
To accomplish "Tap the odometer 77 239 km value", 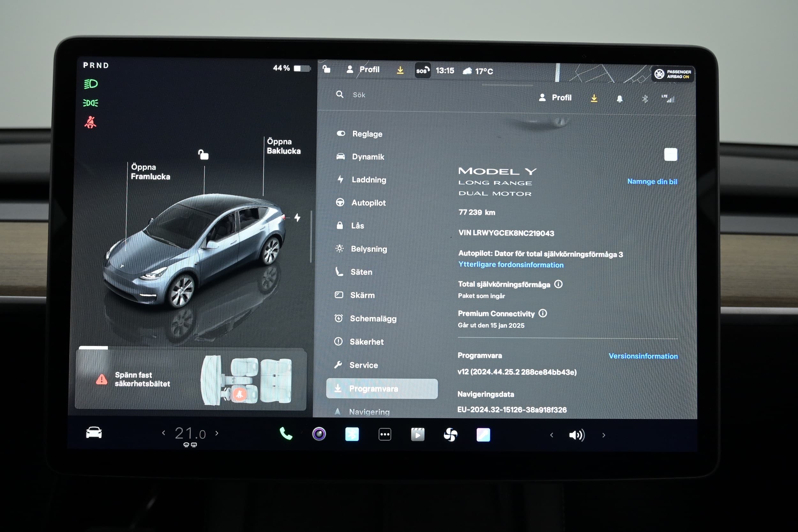I will (477, 213).
